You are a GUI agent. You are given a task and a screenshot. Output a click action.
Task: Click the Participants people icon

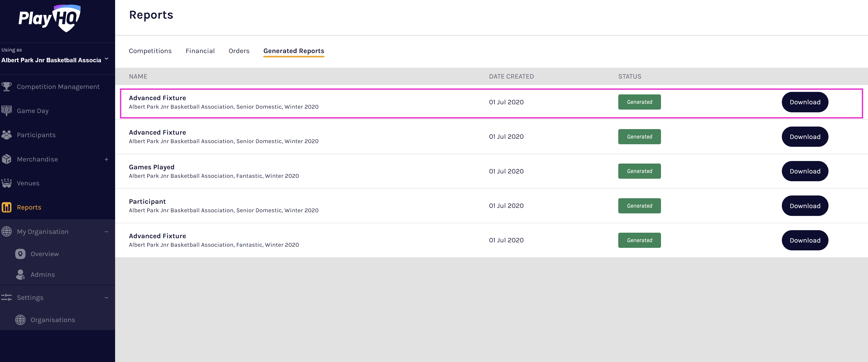click(6, 135)
